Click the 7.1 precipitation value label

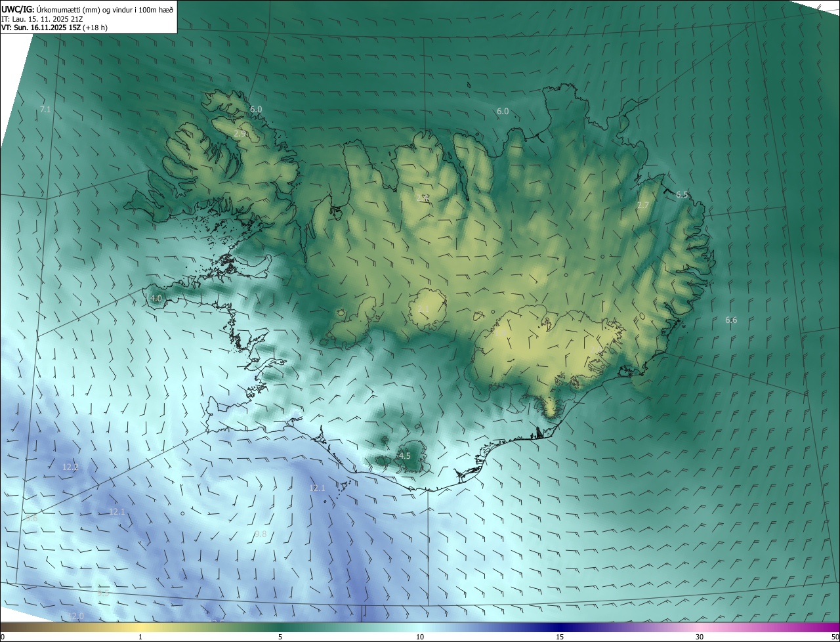click(45, 110)
